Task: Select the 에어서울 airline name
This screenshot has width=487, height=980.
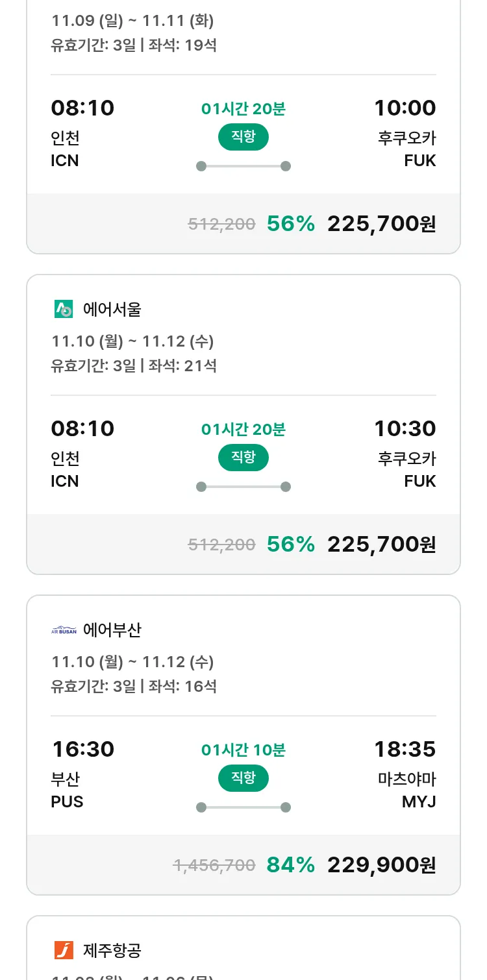Action: click(112, 310)
